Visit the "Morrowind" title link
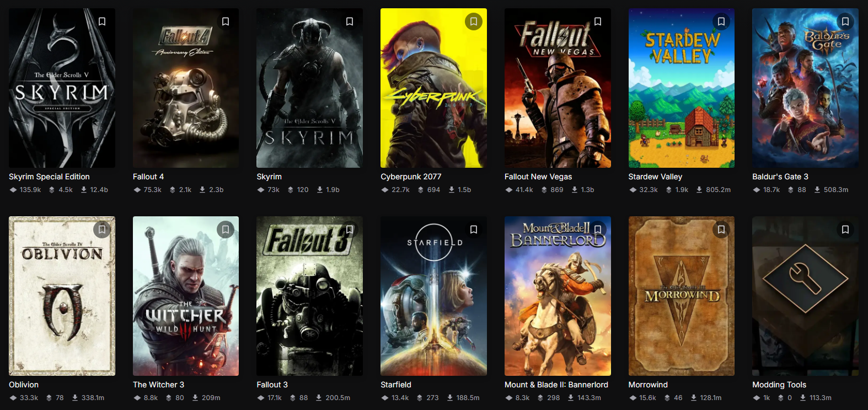The width and height of the screenshot is (868, 410). click(x=648, y=385)
